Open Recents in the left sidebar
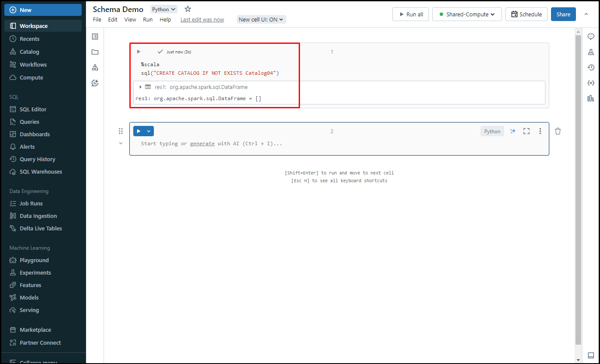This screenshot has width=600, height=364. coord(43,39)
